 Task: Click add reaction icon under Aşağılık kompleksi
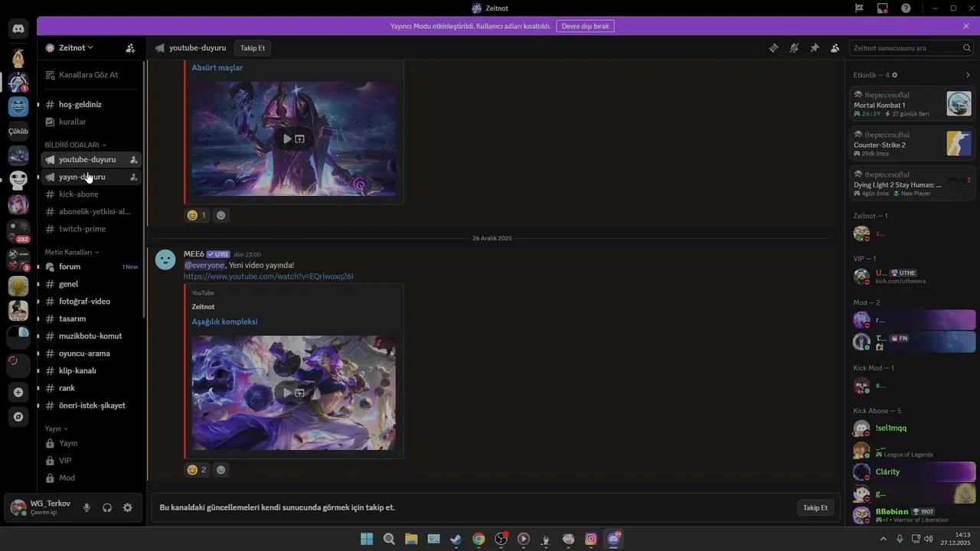(221, 470)
